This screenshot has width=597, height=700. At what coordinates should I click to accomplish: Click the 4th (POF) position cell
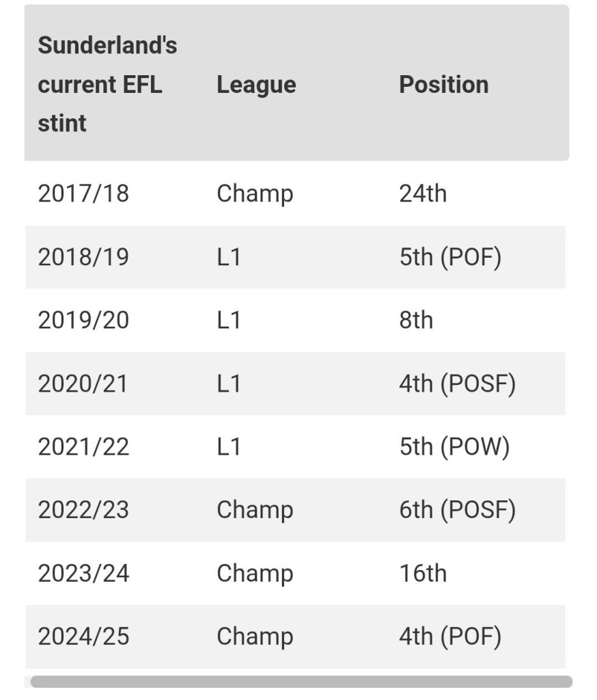(x=450, y=636)
